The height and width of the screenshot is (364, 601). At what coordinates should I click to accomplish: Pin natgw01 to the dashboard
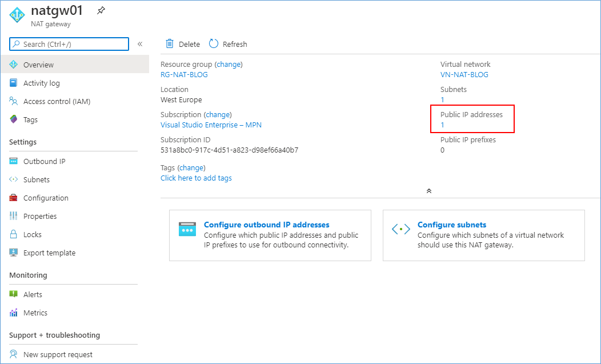[101, 11]
